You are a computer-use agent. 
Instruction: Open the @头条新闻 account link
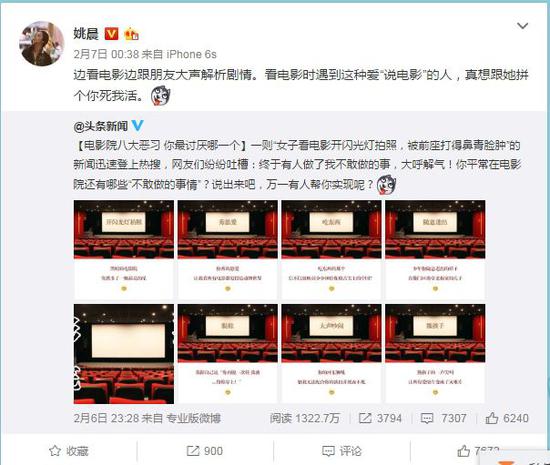tap(100, 126)
